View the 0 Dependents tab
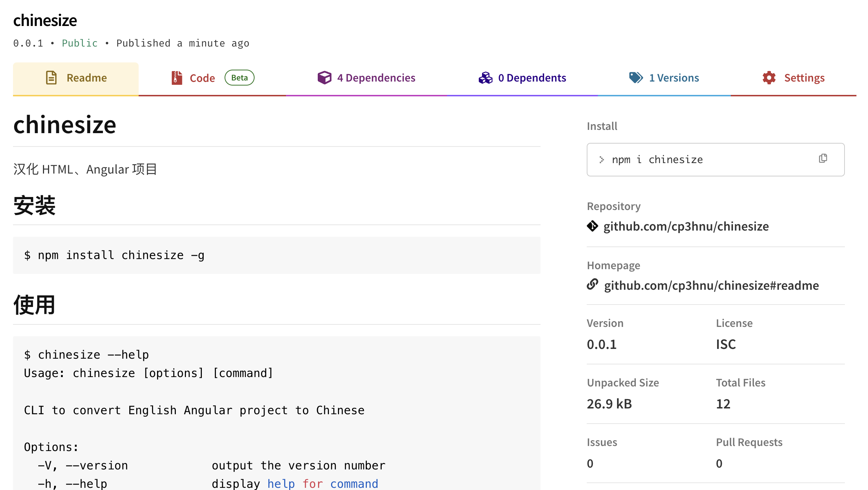868x490 pixels. point(522,78)
